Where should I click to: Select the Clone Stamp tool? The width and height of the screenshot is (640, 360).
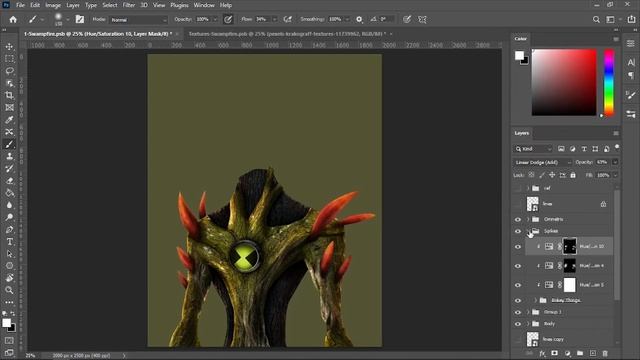[9, 156]
